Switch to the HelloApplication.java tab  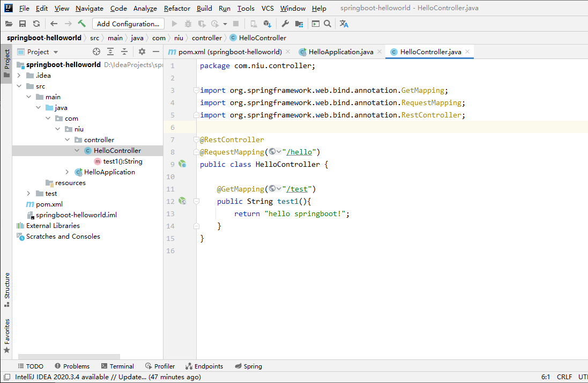[340, 52]
